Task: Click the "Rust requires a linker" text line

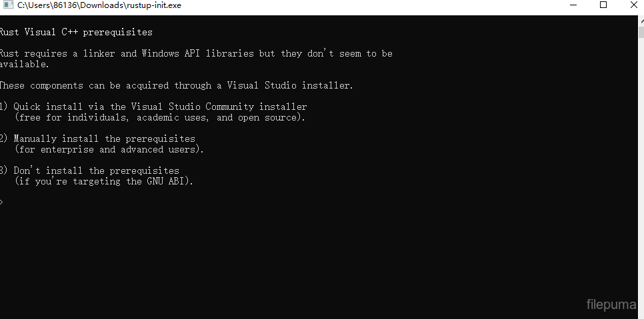Action: (x=196, y=53)
